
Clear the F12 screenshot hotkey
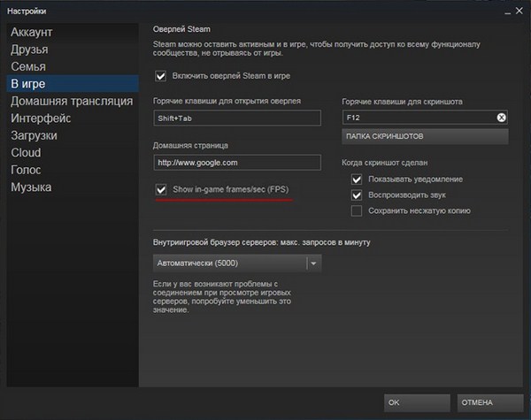(x=501, y=118)
